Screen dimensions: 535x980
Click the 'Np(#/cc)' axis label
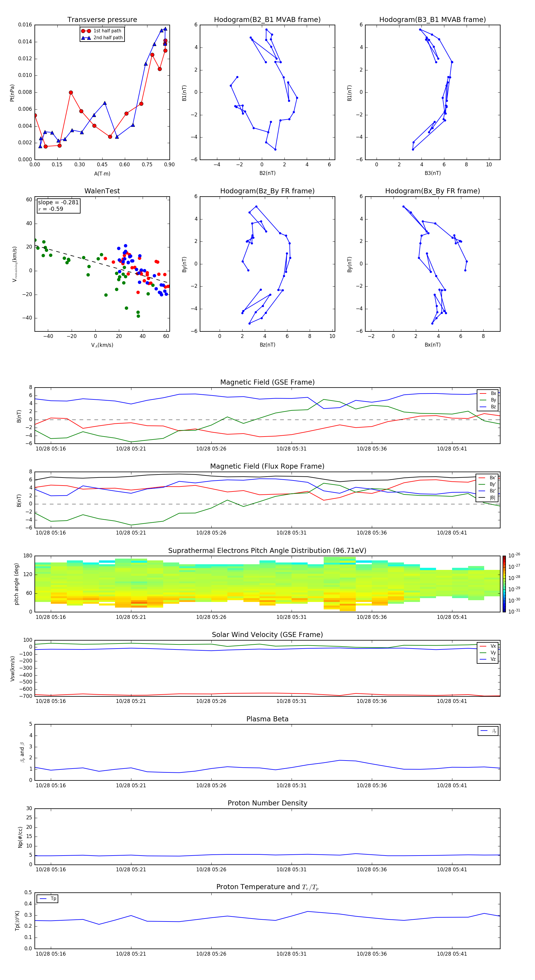[20, 837]
